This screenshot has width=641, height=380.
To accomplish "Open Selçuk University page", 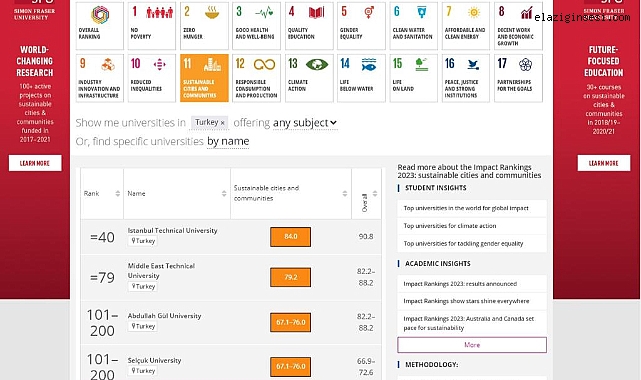I will click(x=154, y=360).
